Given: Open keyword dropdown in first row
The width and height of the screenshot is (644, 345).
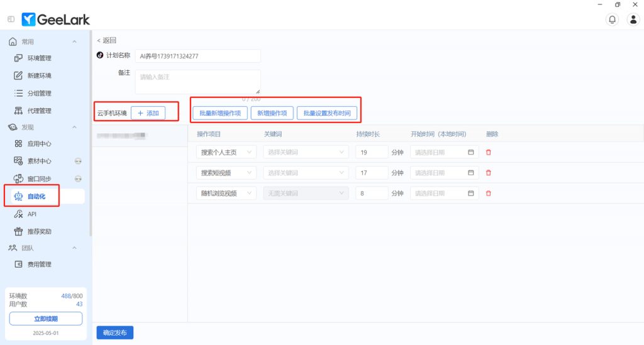Looking at the screenshot, I should tap(306, 152).
